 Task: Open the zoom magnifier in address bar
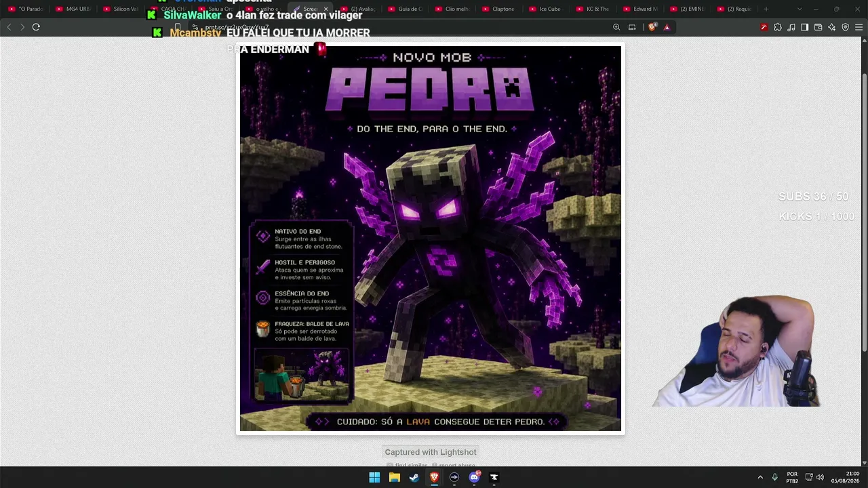(616, 27)
